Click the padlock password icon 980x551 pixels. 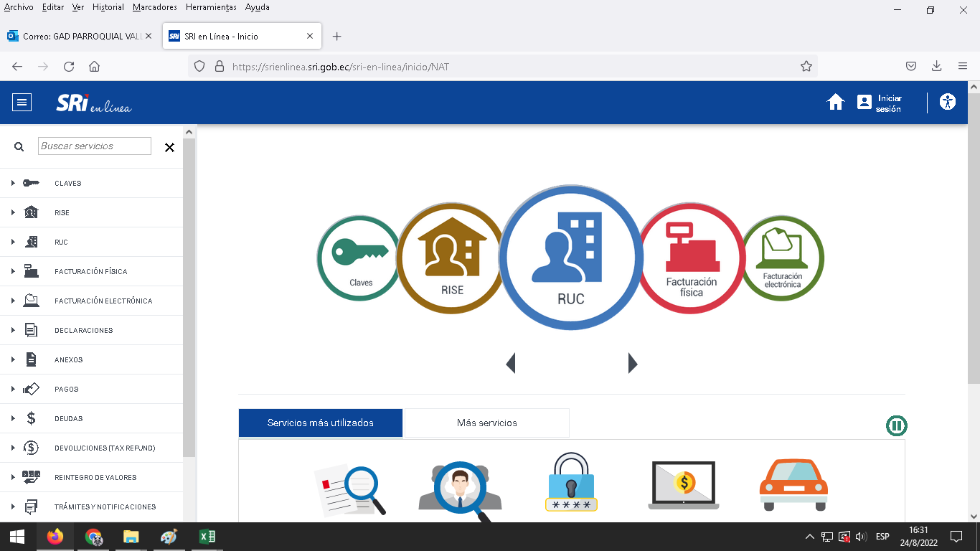click(571, 482)
